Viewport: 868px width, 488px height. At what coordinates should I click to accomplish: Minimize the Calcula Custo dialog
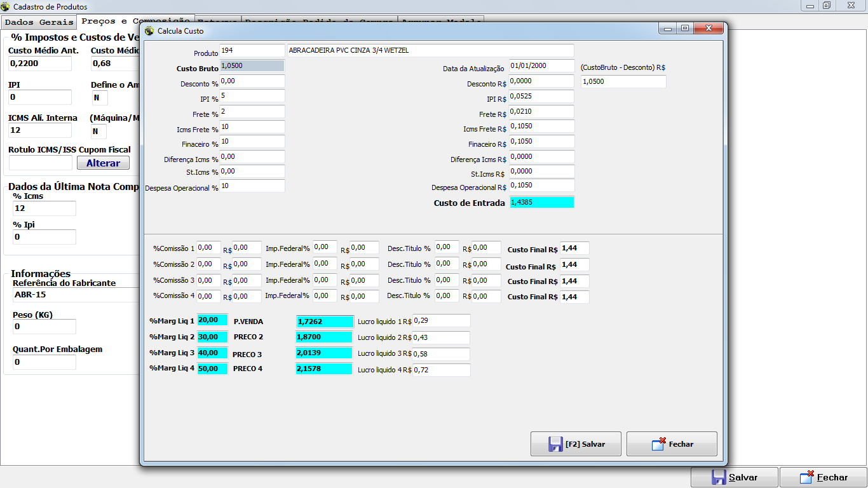[x=667, y=29]
